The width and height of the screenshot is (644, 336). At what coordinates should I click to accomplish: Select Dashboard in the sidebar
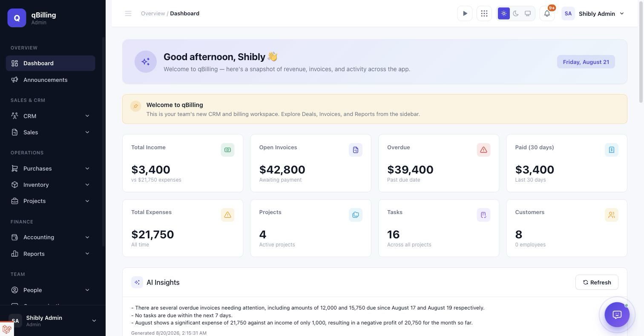50,63
